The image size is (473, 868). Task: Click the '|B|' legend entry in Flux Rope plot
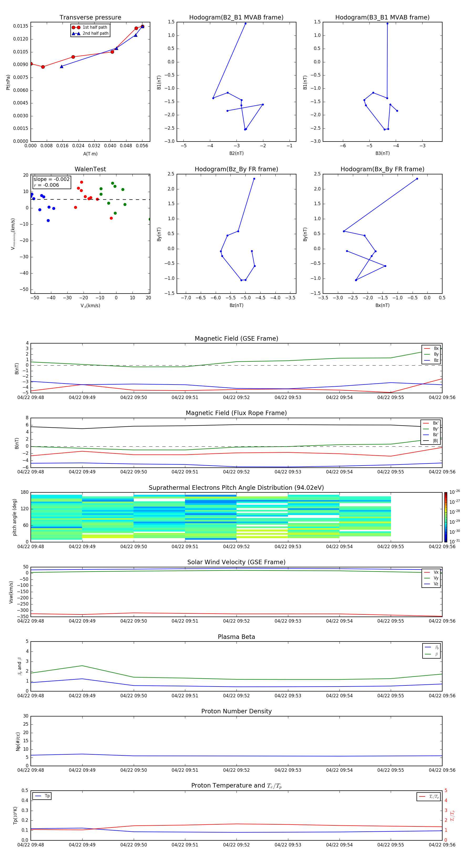pos(431,441)
